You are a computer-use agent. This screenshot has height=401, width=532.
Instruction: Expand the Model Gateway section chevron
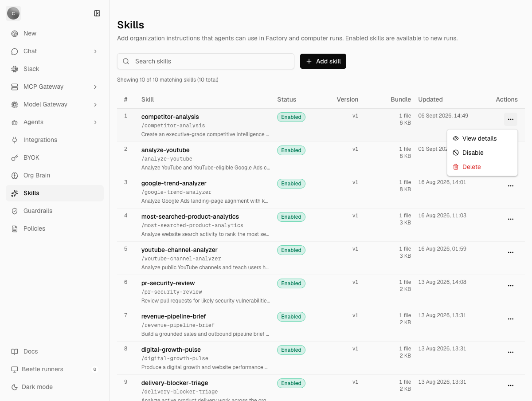tap(95, 105)
